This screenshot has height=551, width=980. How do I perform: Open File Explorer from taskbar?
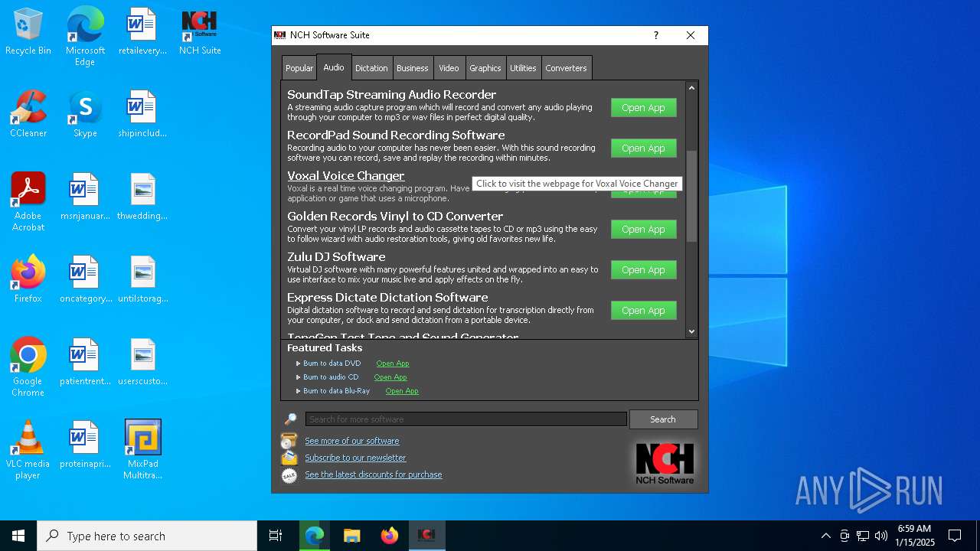click(351, 536)
